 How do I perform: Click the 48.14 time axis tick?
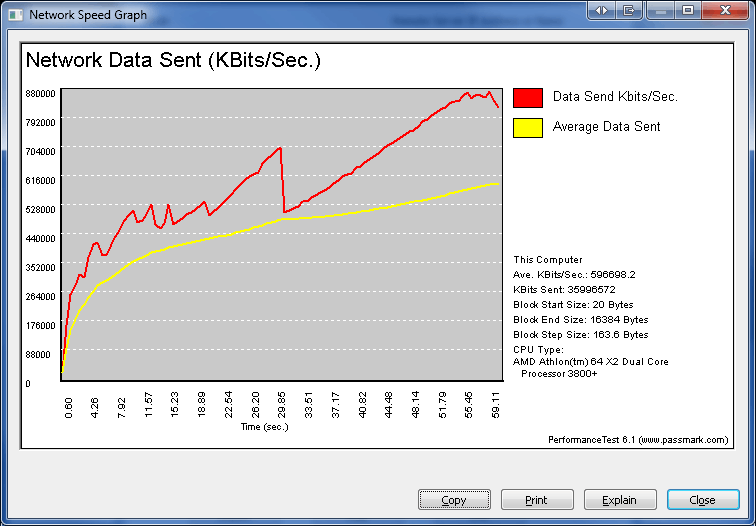416,405
